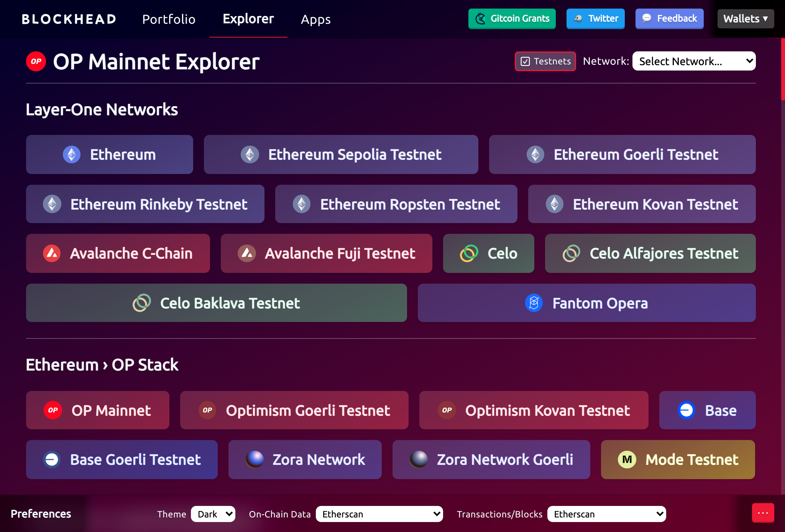Click the page vertical scrollbar

783,69
